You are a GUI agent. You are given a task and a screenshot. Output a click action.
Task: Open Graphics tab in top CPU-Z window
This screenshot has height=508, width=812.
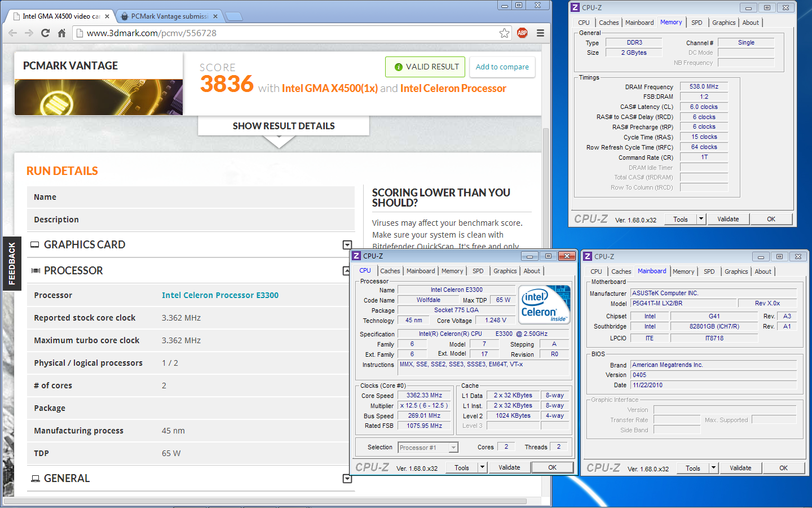pyautogui.click(x=723, y=23)
